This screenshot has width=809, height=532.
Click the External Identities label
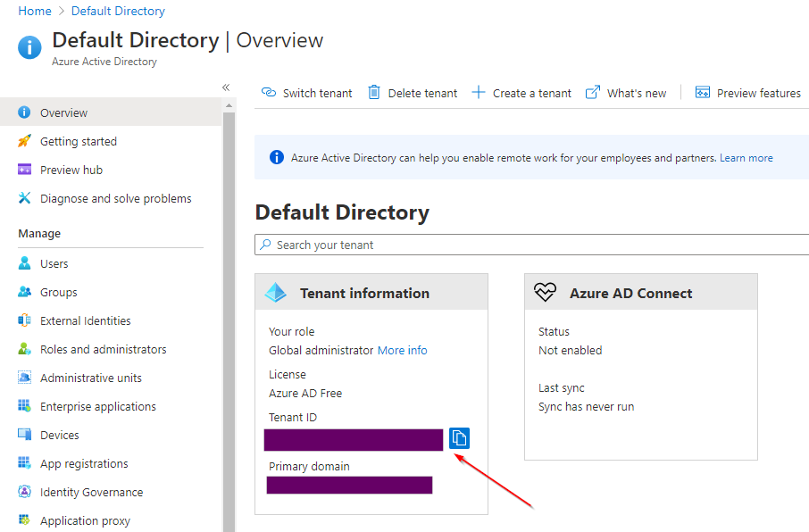pyautogui.click(x=86, y=321)
